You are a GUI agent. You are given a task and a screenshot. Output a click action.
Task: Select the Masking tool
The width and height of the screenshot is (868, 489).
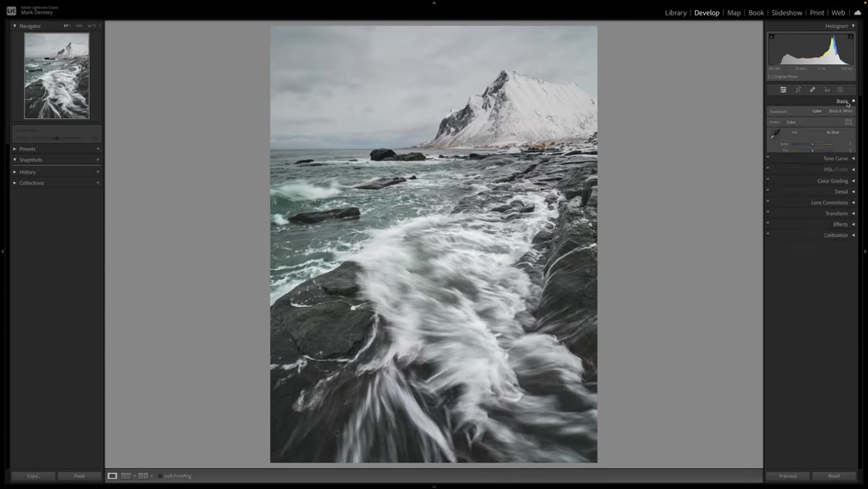click(841, 90)
